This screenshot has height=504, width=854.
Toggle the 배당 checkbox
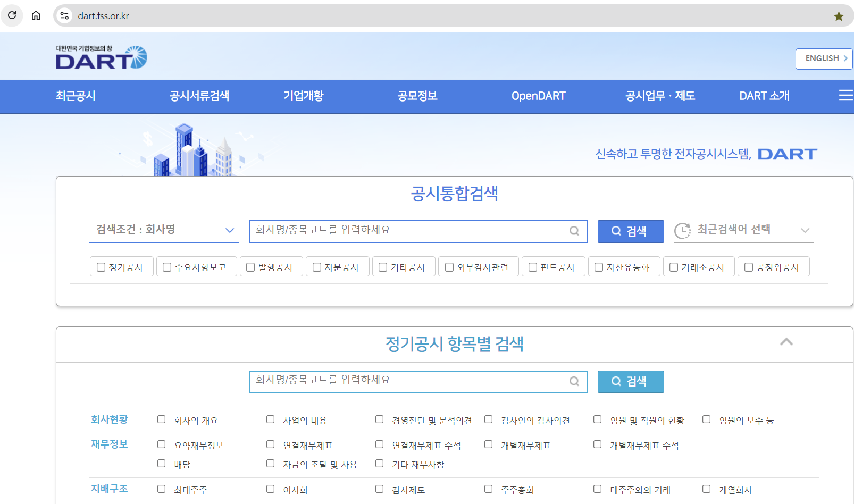(162, 464)
